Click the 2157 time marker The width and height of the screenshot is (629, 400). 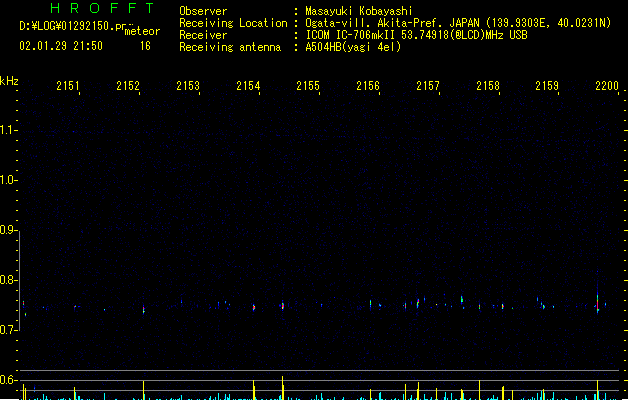point(428,86)
